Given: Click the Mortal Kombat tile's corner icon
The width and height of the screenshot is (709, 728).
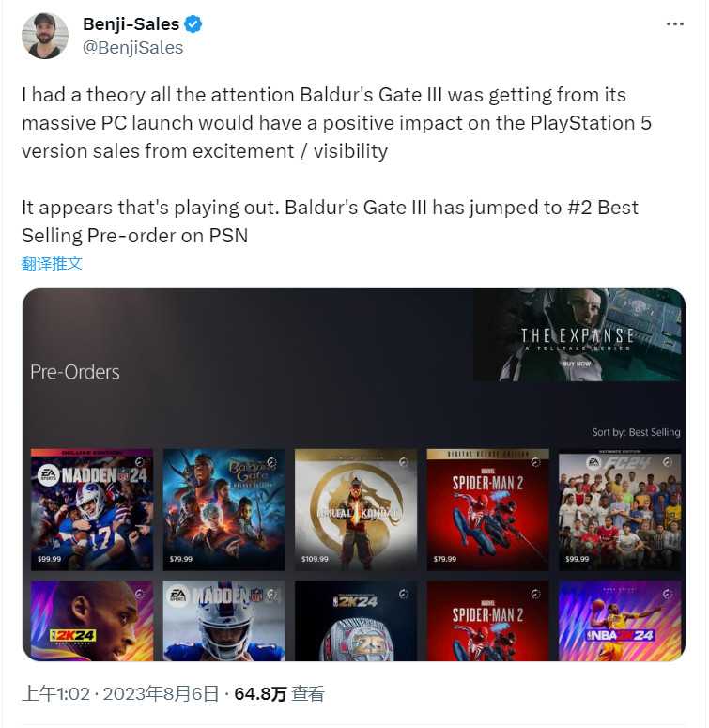Looking at the screenshot, I should pos(403,462).
